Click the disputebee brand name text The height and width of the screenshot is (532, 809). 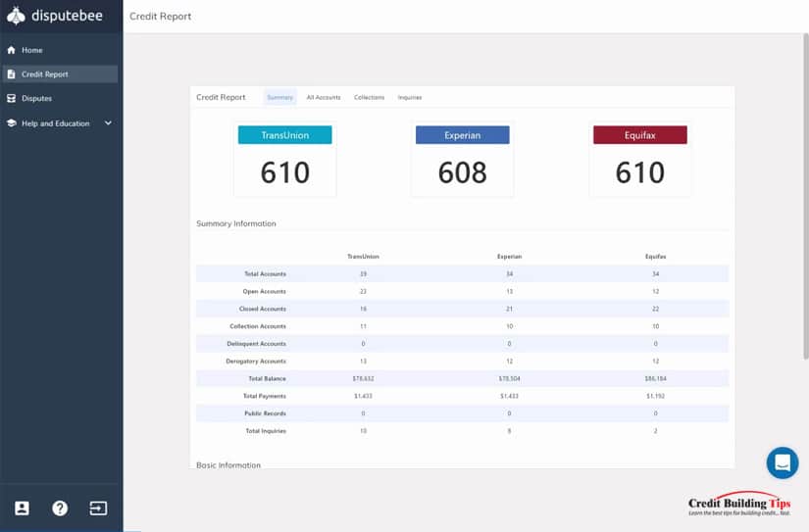67,16
